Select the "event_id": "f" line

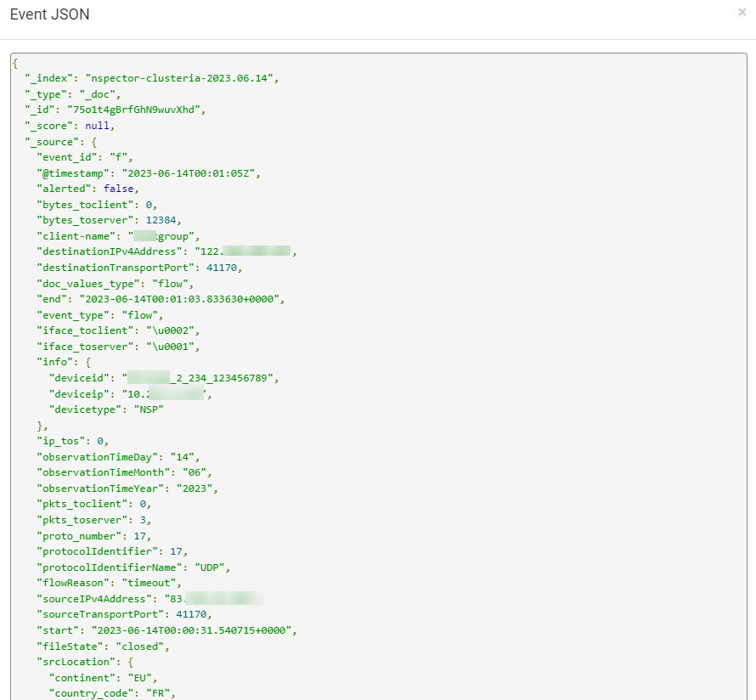[85, 157]
